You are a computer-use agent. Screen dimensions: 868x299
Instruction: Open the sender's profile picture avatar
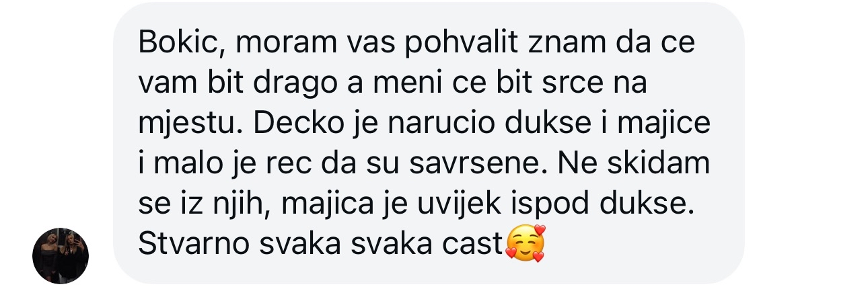[x=61, y=255]
